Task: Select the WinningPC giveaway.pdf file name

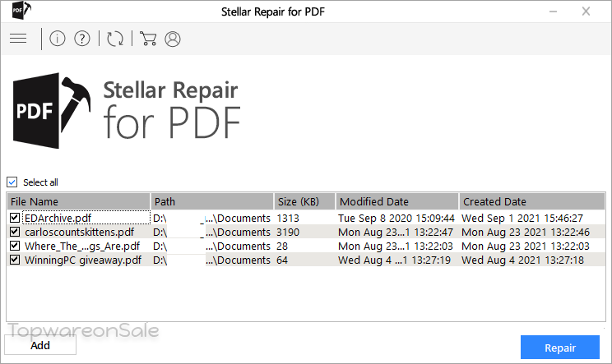Action: pyautogui.click(x=83, y=260)
